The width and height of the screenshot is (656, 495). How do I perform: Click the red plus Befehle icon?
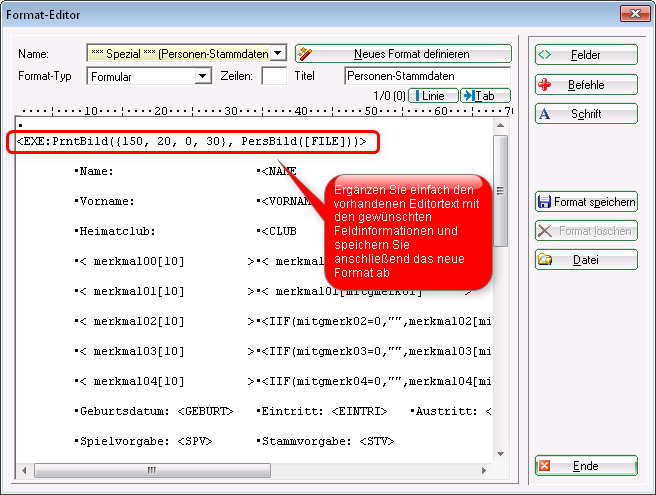545,85
